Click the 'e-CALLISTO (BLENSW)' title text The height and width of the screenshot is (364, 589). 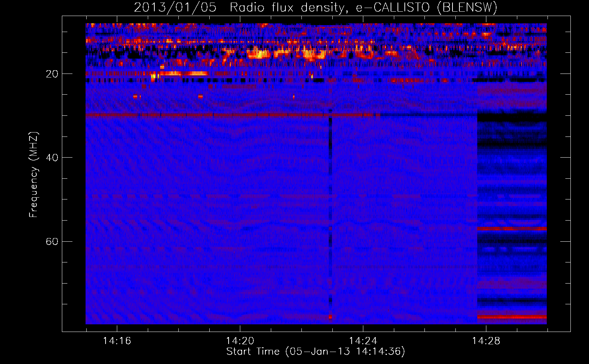click(x=426, y=8)
